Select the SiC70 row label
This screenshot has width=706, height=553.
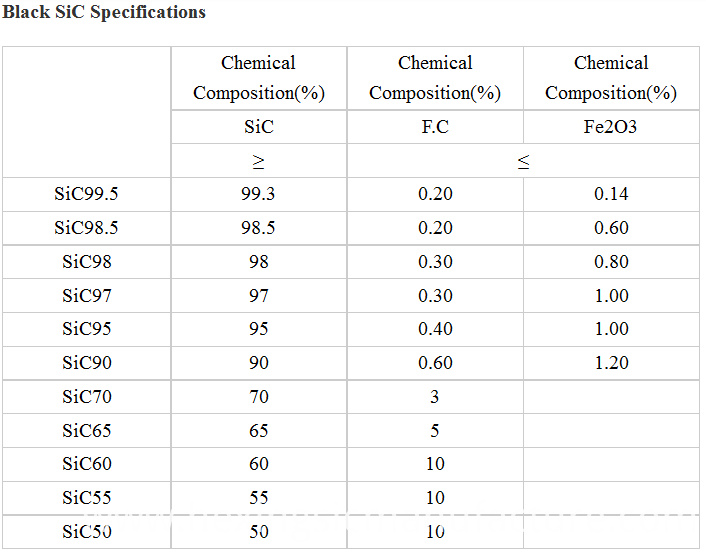pos(87,397)
